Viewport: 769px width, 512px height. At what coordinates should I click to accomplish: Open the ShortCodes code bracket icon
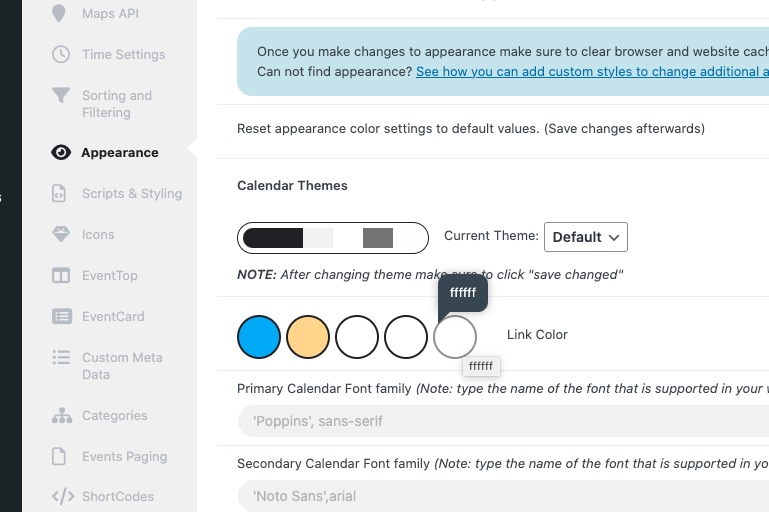[63, 496]
